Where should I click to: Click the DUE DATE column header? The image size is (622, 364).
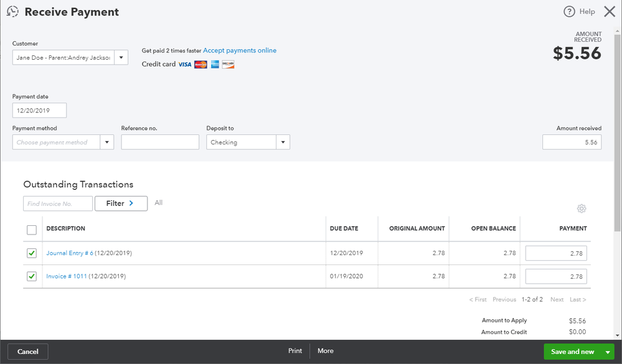[344, 228]
